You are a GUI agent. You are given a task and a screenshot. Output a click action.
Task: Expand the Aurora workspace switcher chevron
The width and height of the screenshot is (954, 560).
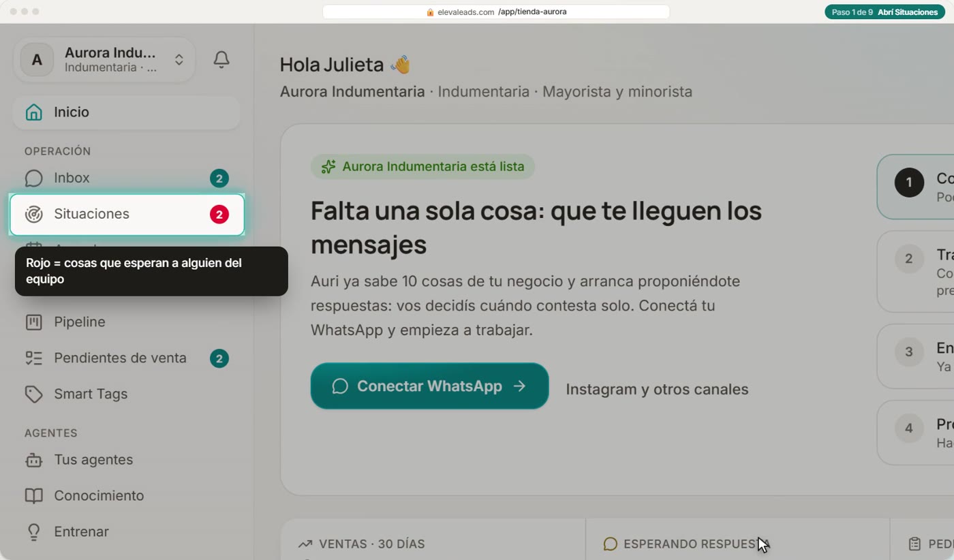[x=179, y=60]
